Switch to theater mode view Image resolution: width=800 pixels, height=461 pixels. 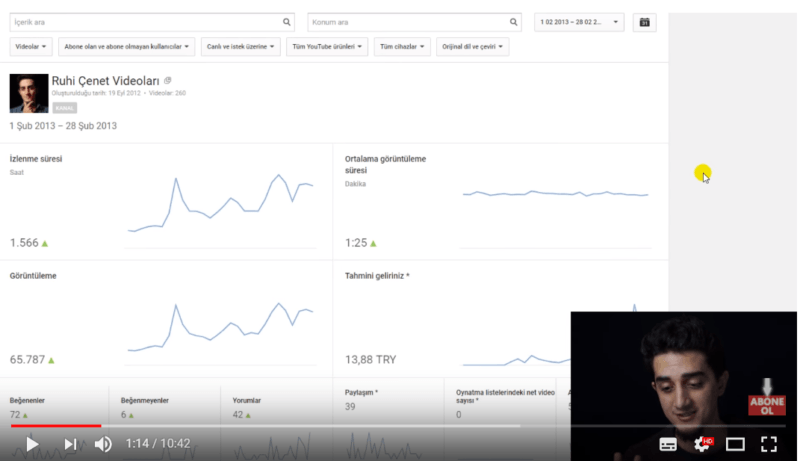pos(735,444)
